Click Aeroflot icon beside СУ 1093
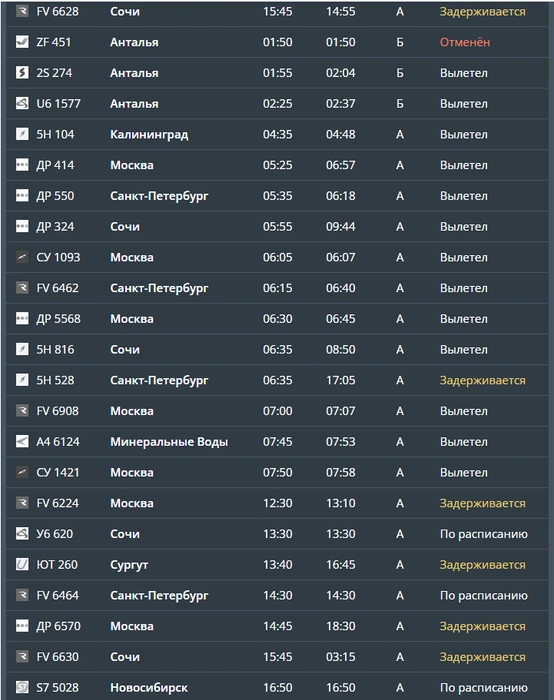This screenshot has width=554, height=700. pos(22,257)
